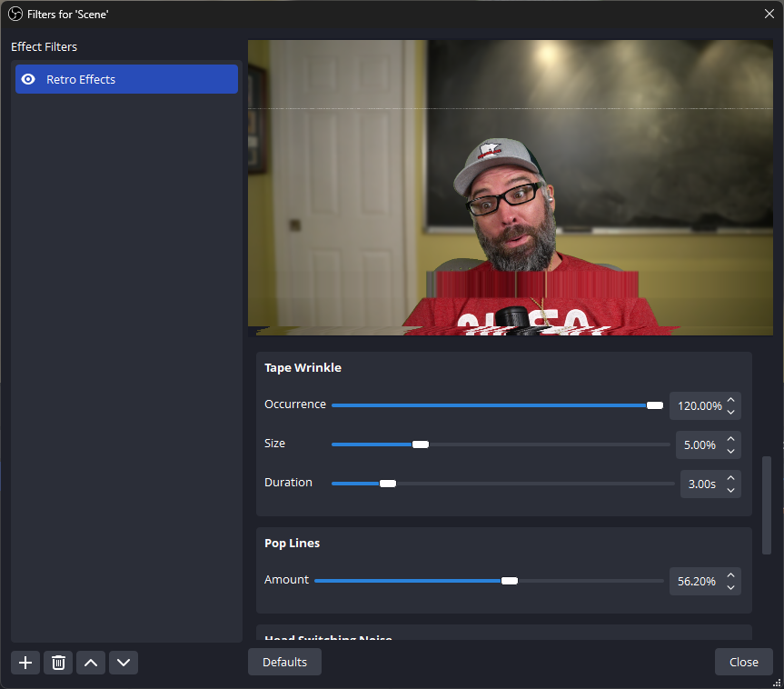Click the OBS logo in title bar

click(15, 14)
